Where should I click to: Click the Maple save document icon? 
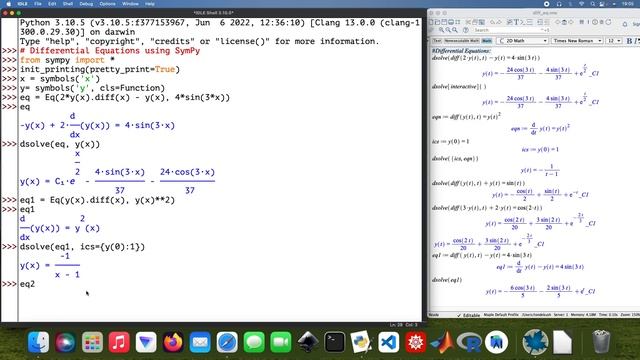444,22
